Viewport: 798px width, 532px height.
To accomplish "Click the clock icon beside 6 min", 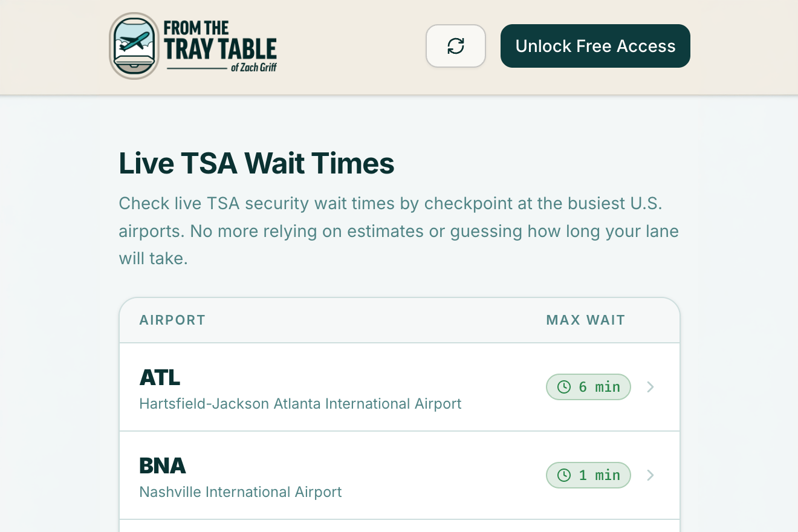I will click(563, 387).
